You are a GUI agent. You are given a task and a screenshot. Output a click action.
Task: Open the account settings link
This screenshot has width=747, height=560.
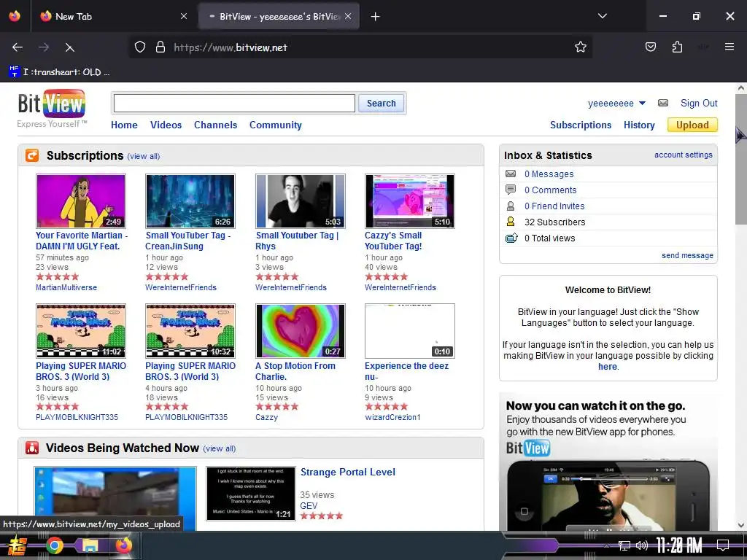(683, 155)
